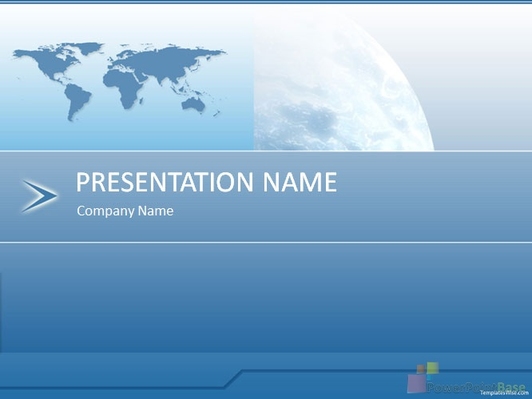
Task: Select the PRESENTATION NAME title text
Action: (x=206, y=182)
